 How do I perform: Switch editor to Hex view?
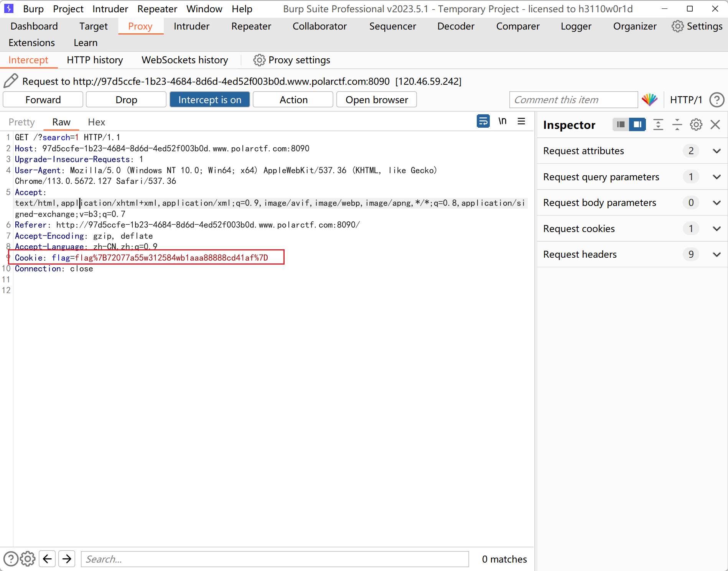pyautogui.click(x=96, y=122)
